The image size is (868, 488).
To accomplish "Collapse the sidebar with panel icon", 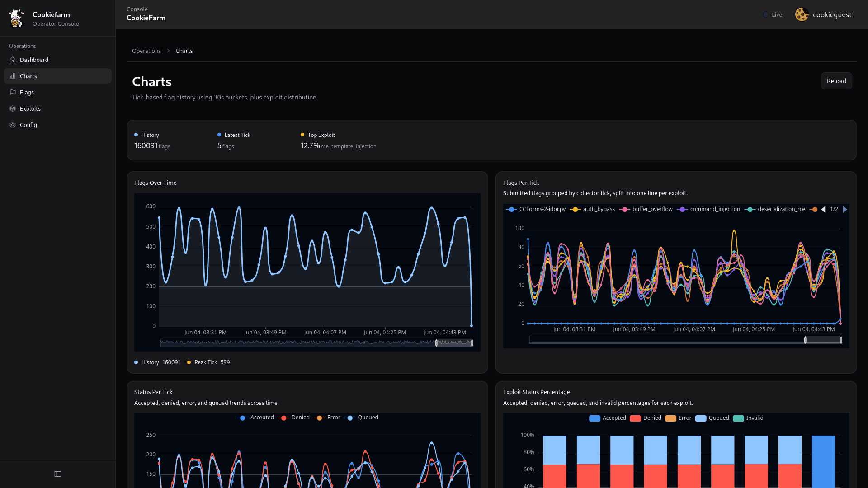I will tap(58, 474).
